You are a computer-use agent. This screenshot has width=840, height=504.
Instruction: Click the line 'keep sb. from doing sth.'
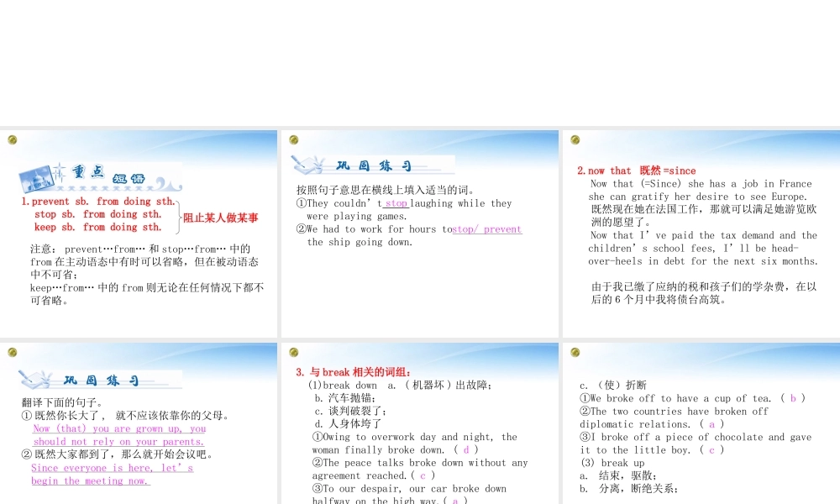97,227
